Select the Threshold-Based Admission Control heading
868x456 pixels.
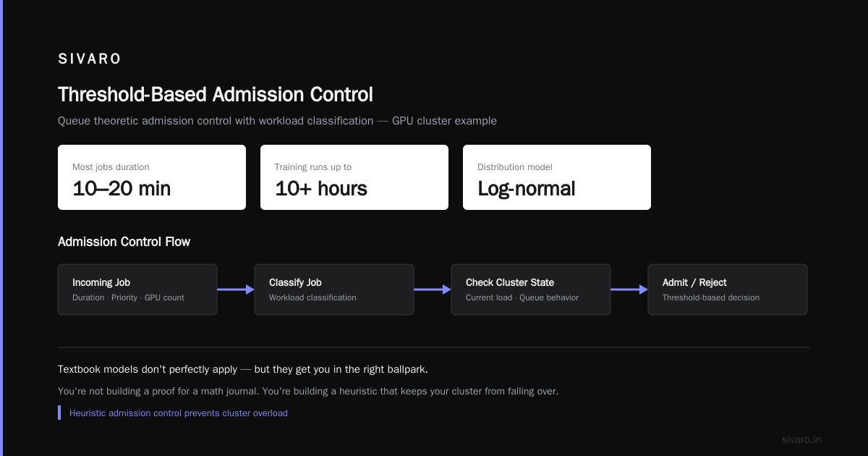pos(216,95)
